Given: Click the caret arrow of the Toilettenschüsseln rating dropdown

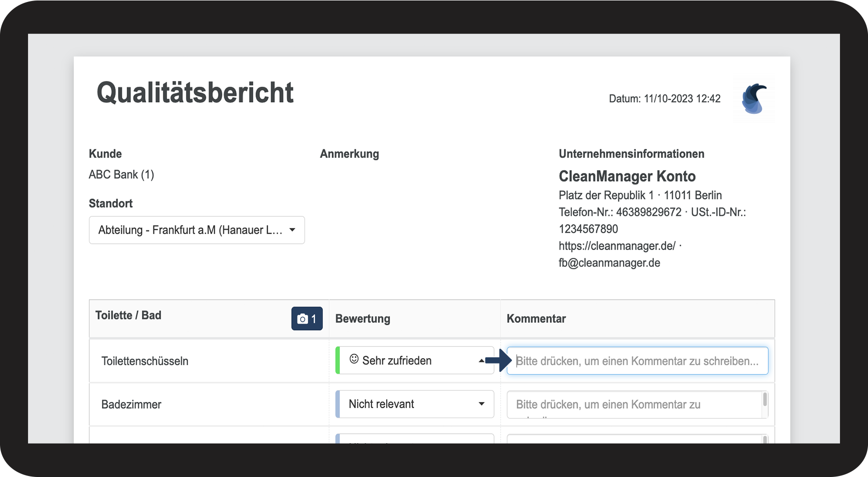Looking at the screenshot, I should tap(481, 361).
